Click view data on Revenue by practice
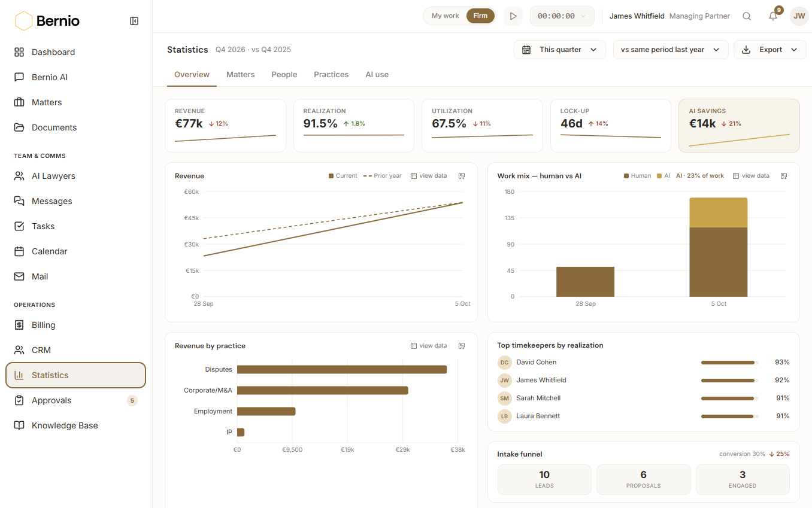 click(x=429, y=346)
